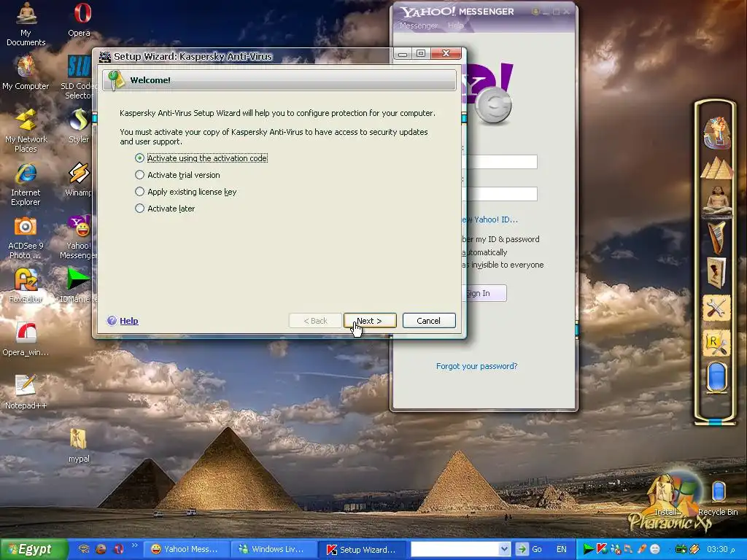The height and width of the screenshot is (560, 747).
Task: Open Help link in setup wizard
Action: [x=128, y=321]
